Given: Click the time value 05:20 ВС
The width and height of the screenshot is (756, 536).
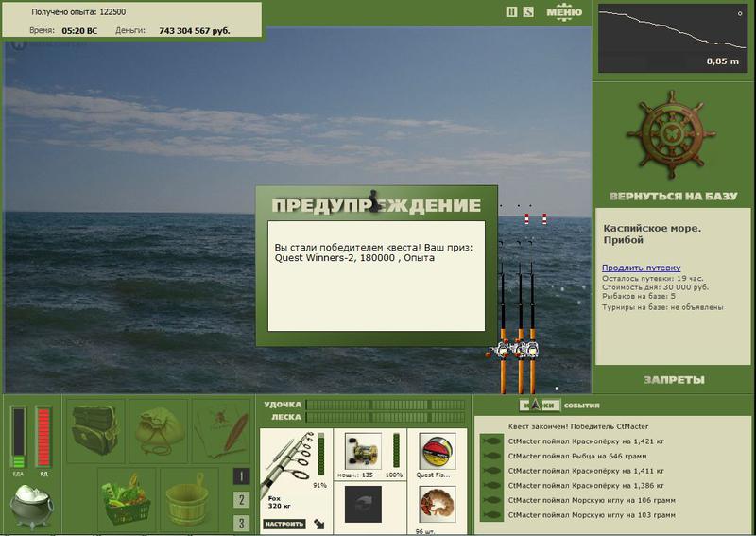Looking at the screenshot, I should point(79,31).
